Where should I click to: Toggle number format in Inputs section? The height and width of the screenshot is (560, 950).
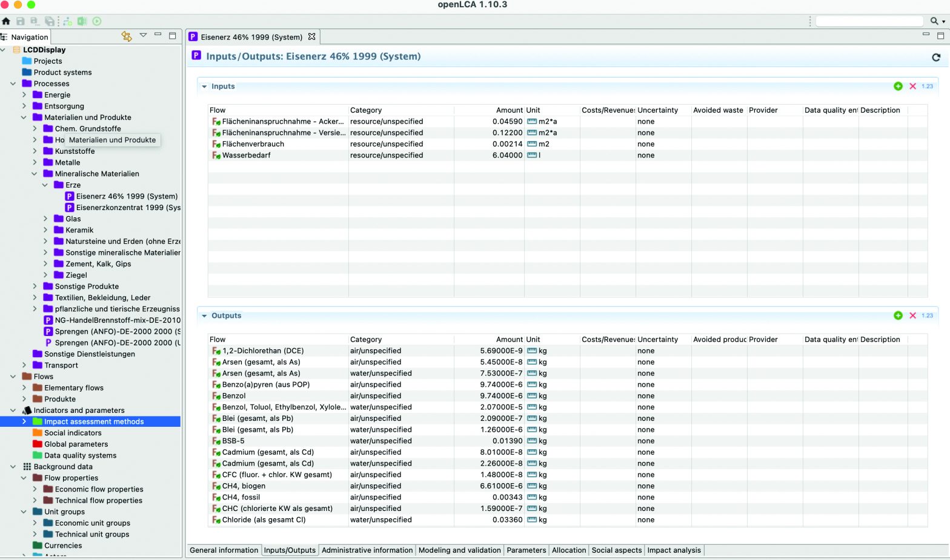pyautogui.click(x=928, y=87)
